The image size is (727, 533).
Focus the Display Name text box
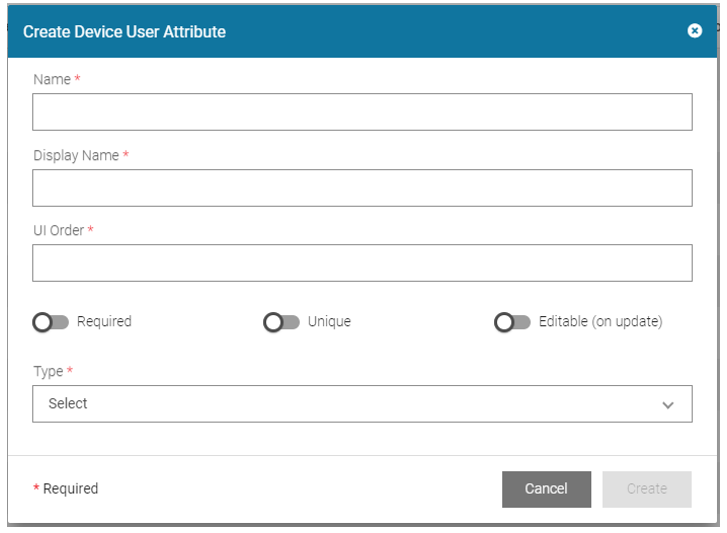pos(362,188)
